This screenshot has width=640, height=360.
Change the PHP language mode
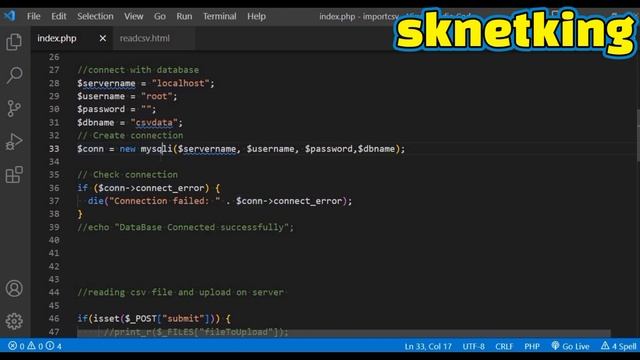[532, 346]
